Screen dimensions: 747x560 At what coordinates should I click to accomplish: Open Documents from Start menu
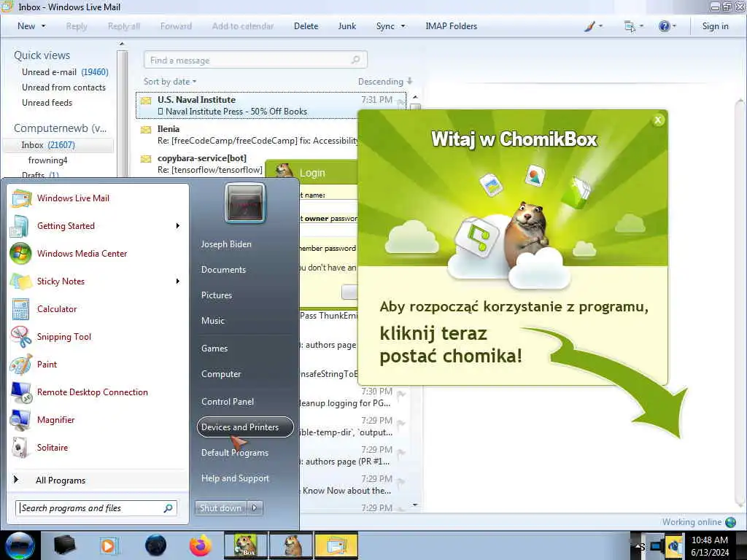click(x=223, y=270)
